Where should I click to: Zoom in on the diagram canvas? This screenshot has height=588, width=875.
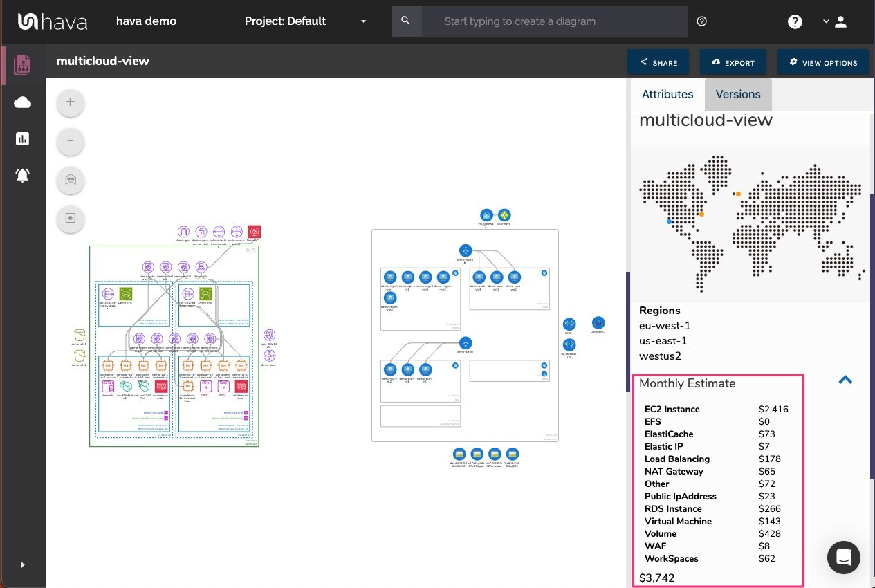click(x=70, y=102)
